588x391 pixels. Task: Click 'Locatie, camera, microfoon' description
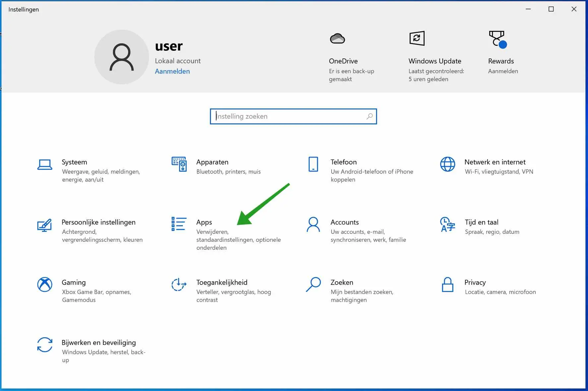click(500, 292)
